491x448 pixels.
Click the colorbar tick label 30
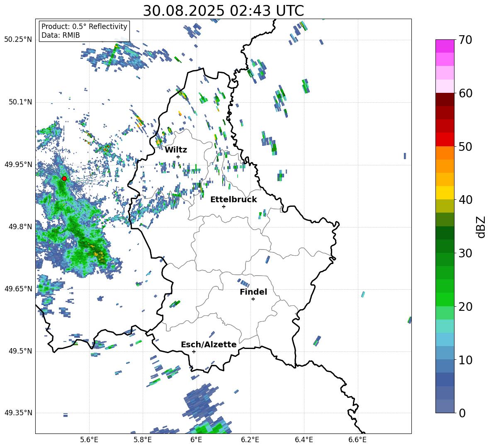(465, 253)
